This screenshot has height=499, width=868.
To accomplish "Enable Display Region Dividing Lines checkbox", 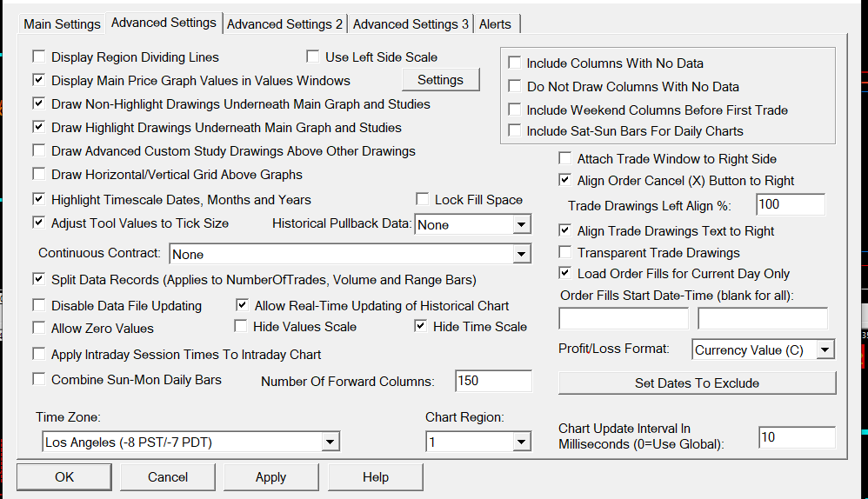I will (39, 57).
